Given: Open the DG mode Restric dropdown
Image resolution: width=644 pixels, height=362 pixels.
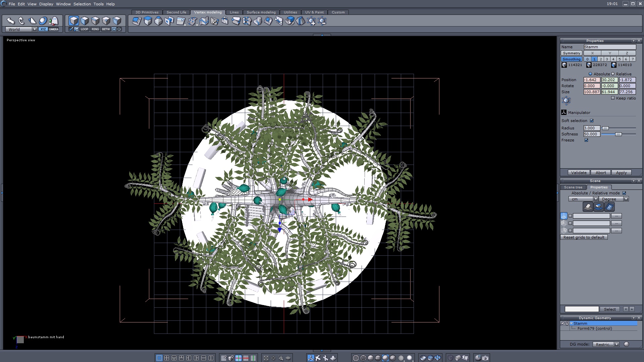Looking at the screenshot, I should coord(616,344).
